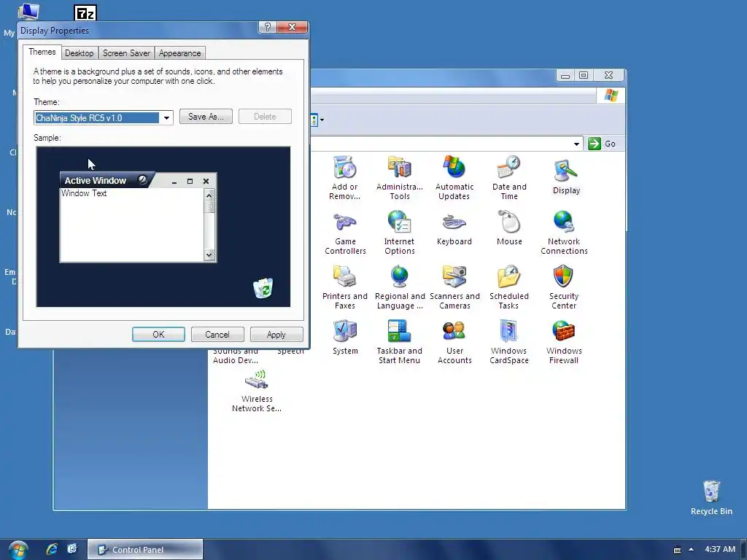The height and width of the screenshot is (560, 747).
Task: Select the 7z desktop icon
Action: [x=85, y=12]
